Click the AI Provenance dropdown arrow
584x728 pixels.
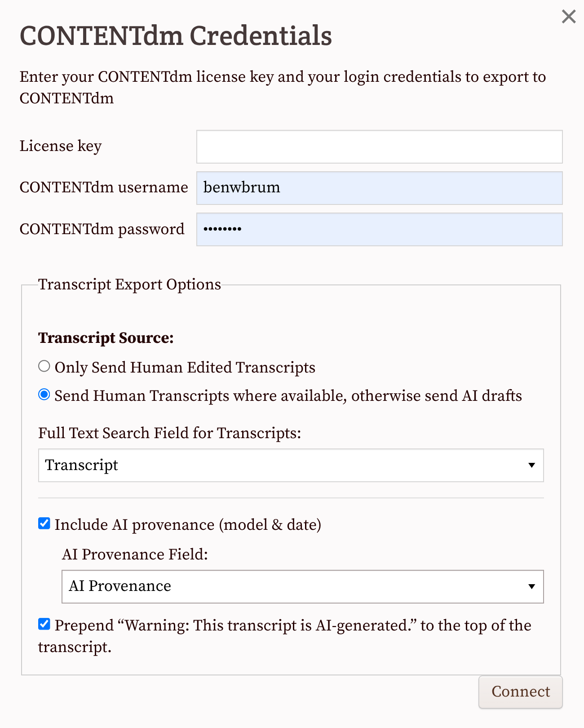[531, 586]
